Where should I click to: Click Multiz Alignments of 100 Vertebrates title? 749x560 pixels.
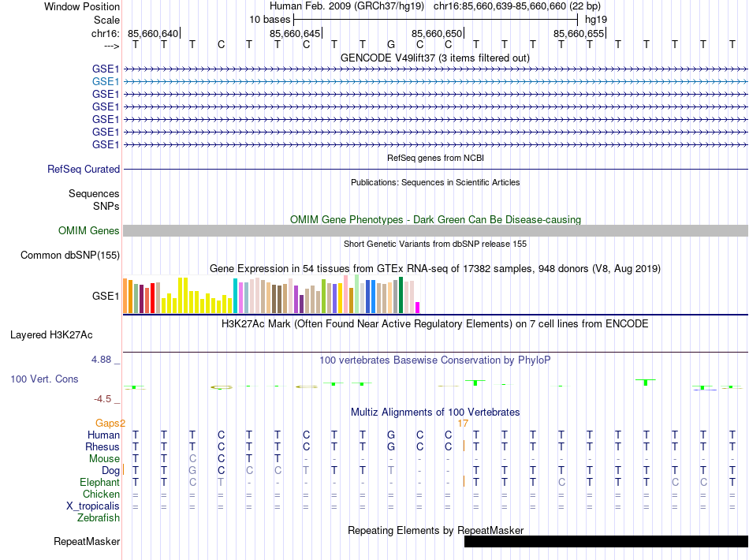click(x=434, y=413)
